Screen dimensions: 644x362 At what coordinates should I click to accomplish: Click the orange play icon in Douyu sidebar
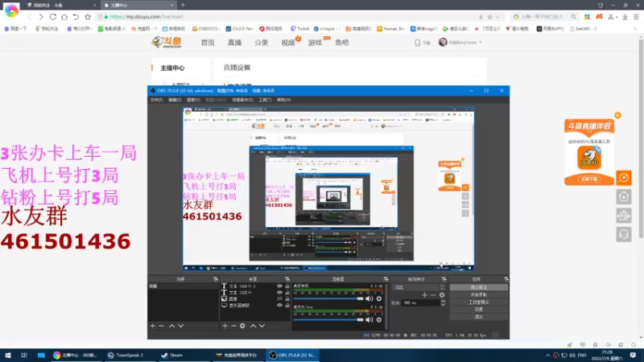624,178
